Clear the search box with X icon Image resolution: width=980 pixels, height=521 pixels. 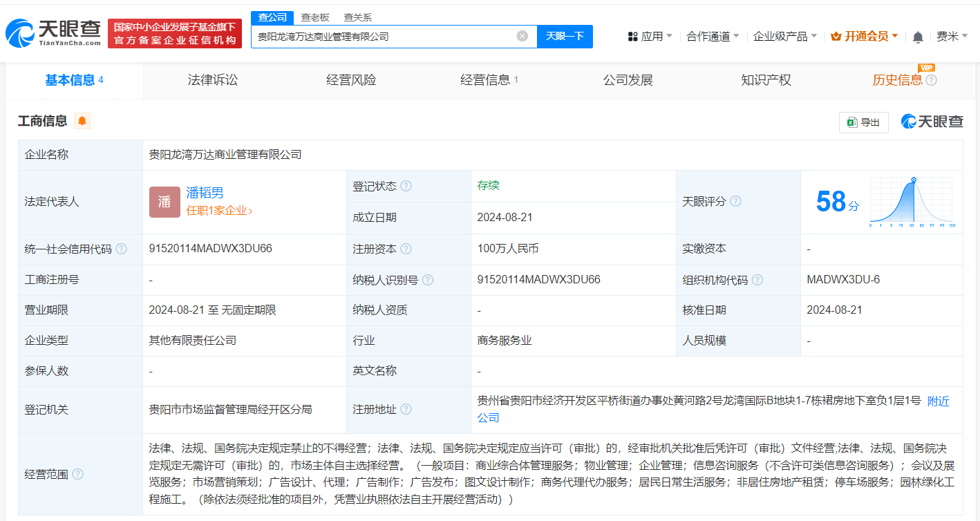pos(522,36)
